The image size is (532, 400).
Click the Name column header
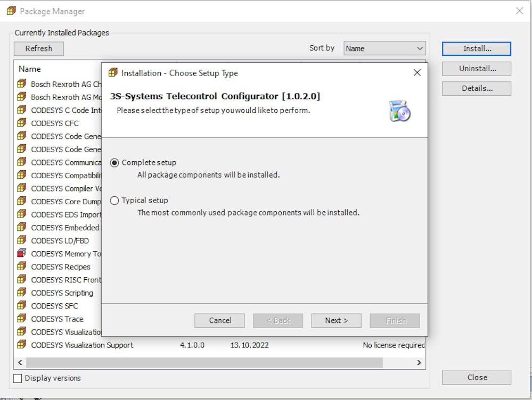[x=29, y=69]
